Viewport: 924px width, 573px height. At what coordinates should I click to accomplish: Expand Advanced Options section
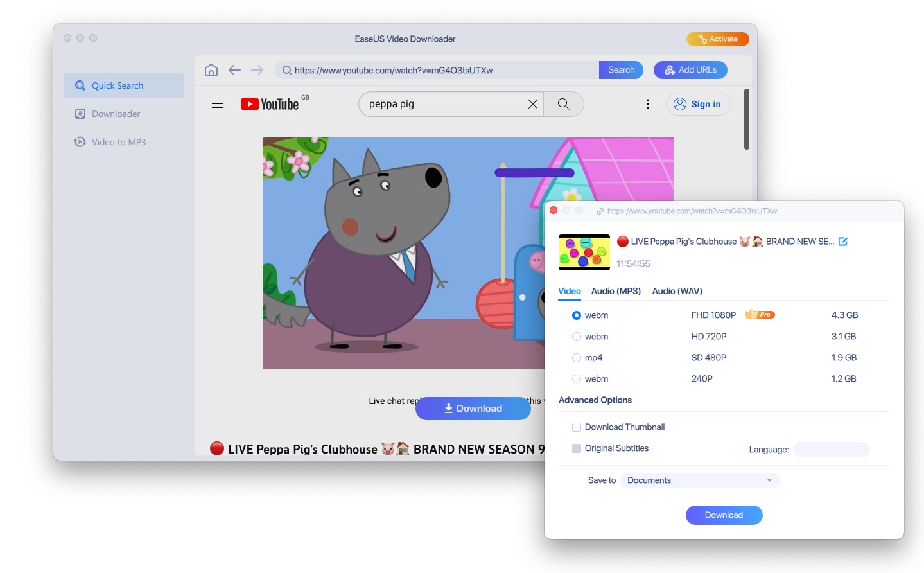[x=595, y=400]
